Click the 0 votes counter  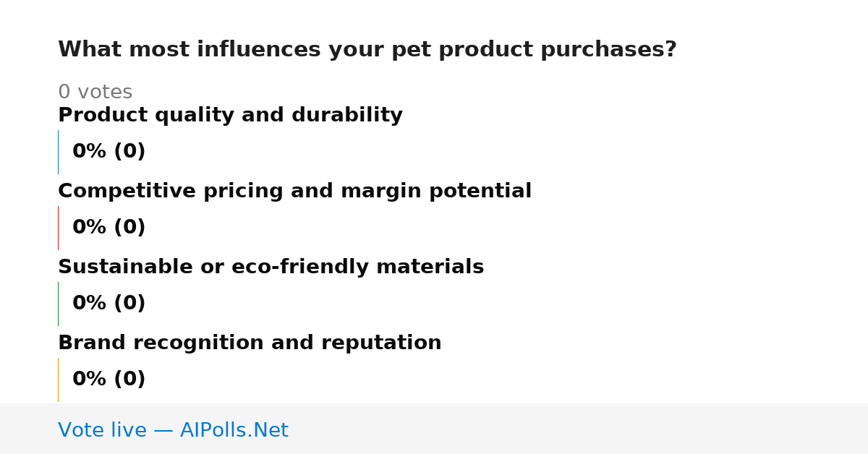coord(95,93)
